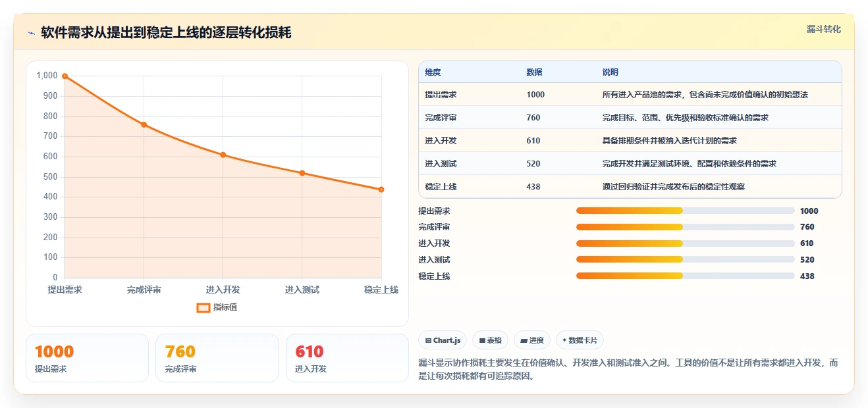Click the 完成评审 x-axis label
868x408 pixels.
(x=144, y=290)
